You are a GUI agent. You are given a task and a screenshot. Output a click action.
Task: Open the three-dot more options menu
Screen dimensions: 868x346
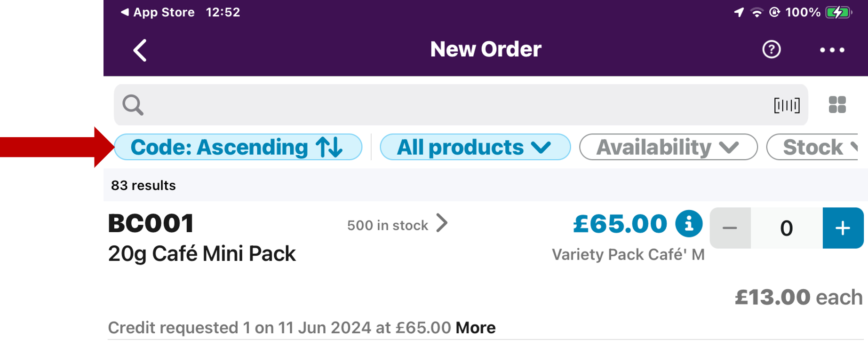point(832,50)
